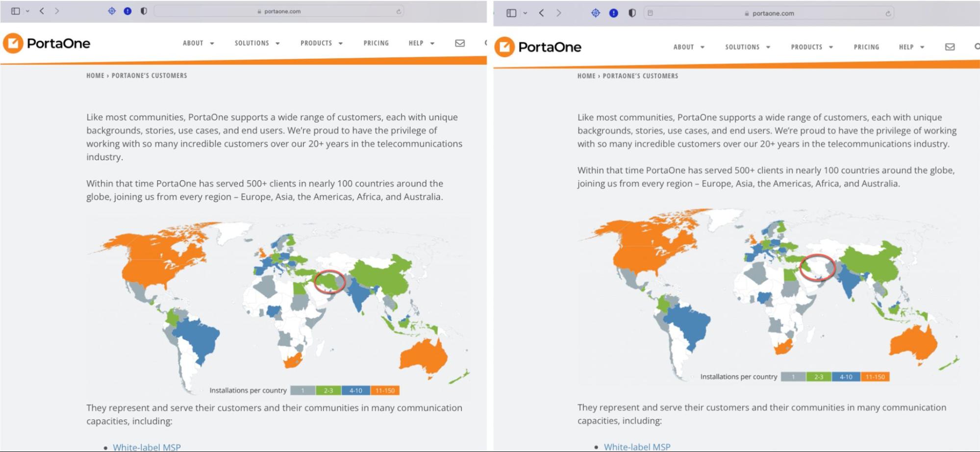Click the envelope contact icon in the right window
The image size is (980, 452).
pyautogui.click(x=950, y=47)
